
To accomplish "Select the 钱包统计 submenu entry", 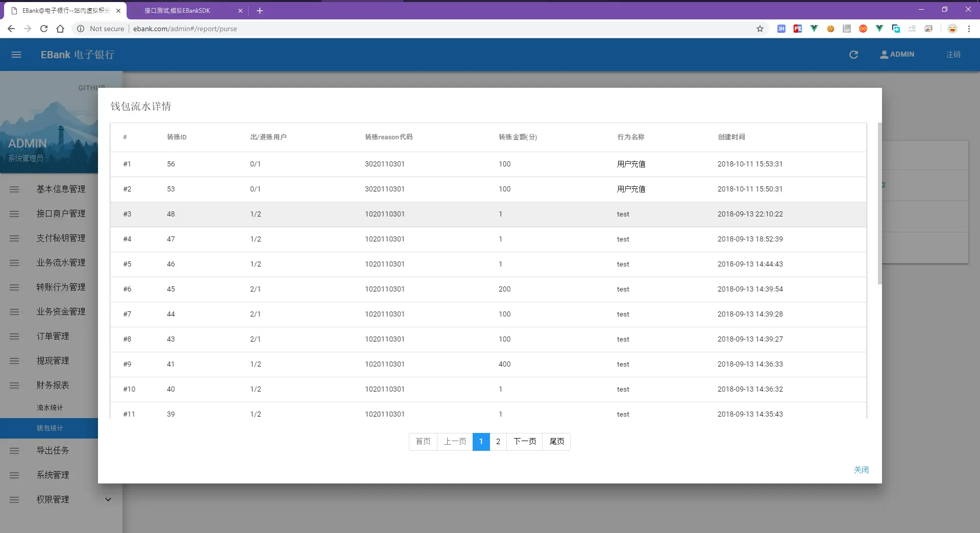I will pyautogui.click(x=50, y=428).
